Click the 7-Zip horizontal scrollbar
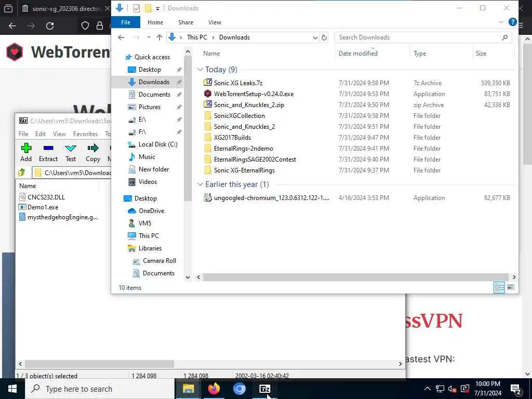 click(x=99, y=364)
